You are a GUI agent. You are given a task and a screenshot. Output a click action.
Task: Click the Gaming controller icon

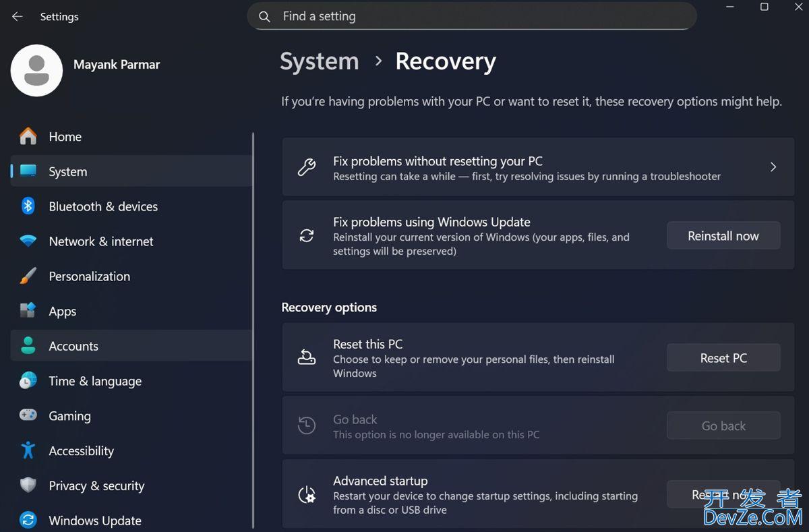[x=28, y=416]
